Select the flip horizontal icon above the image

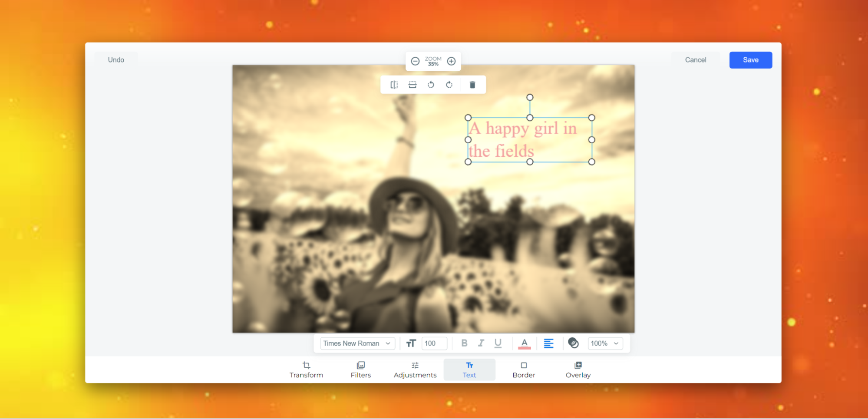click(393, 85)
